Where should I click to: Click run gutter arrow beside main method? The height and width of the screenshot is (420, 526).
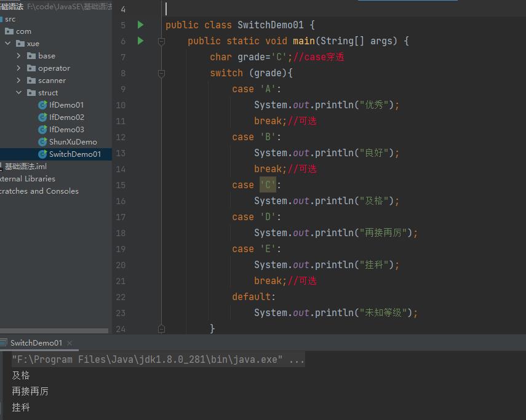click(x=140, y=41)
